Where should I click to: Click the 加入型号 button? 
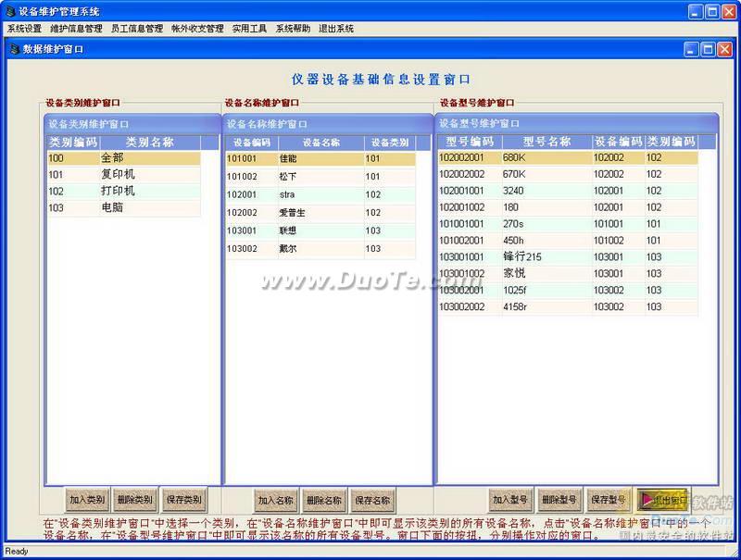tap(510, 500)
